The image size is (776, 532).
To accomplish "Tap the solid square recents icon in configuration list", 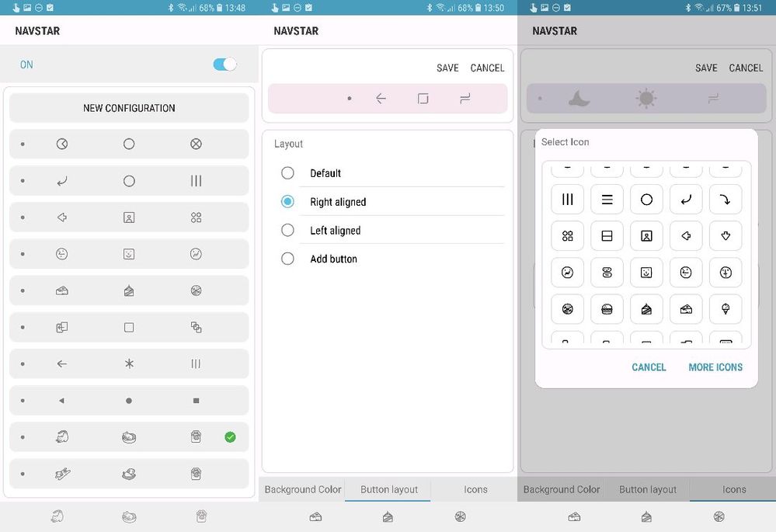I will (x=196, y=401).
